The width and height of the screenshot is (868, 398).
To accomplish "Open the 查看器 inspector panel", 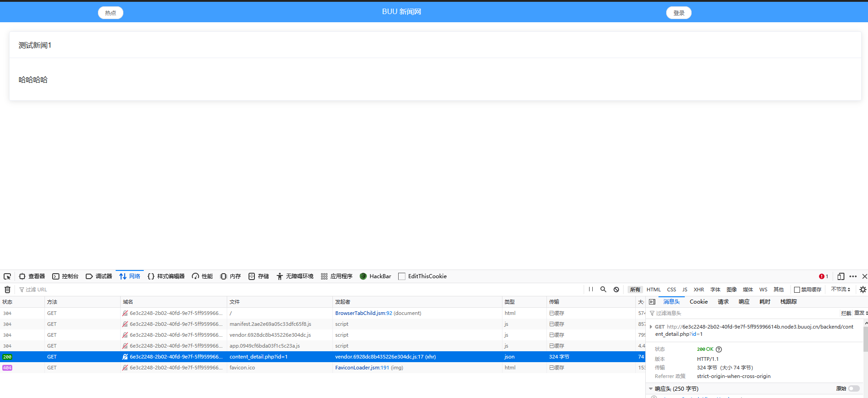I will 32,276.
